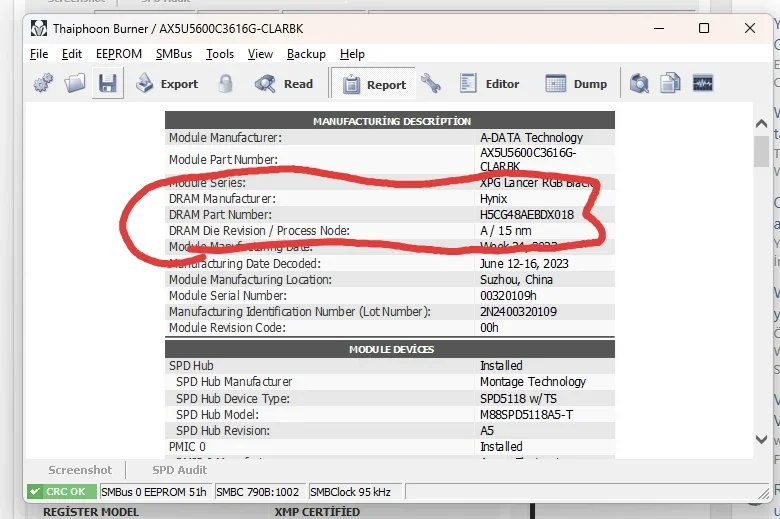The image size is (780, 519).
Task: Click the open folder toolbar icon
Action: point(75,83)
